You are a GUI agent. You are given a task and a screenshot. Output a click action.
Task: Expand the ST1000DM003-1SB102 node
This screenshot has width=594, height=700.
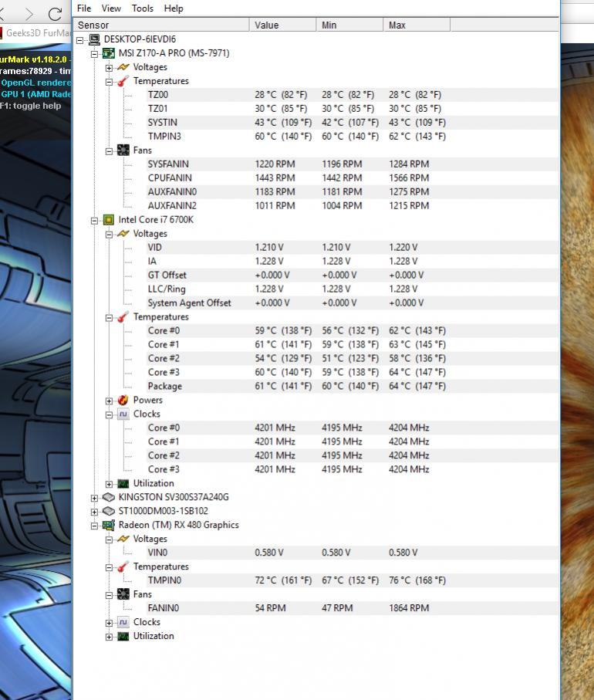click(94, 512)
